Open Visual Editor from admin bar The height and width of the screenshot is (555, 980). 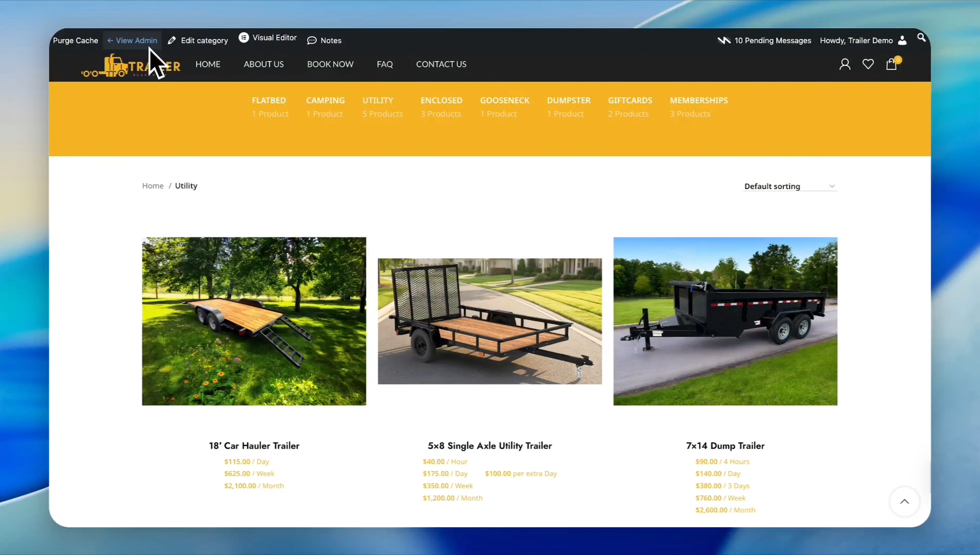pyautogui.click(x=268, y=38)
